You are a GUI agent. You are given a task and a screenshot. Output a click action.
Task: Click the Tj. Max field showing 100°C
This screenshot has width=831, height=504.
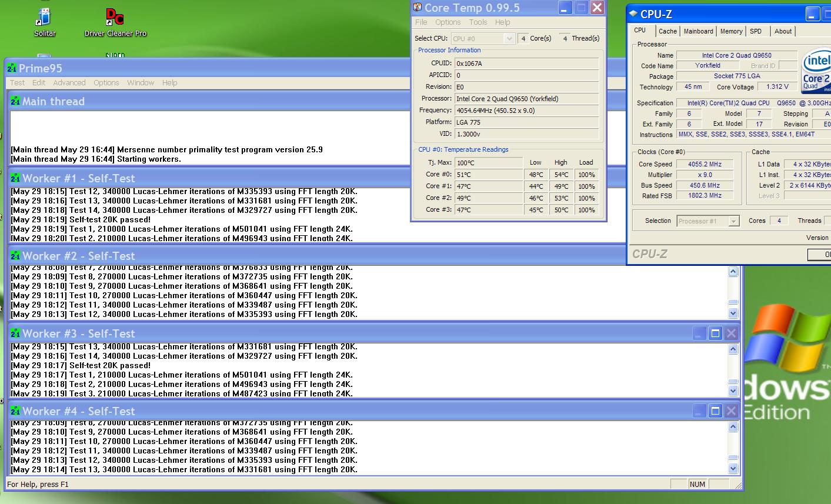point(488,163)
